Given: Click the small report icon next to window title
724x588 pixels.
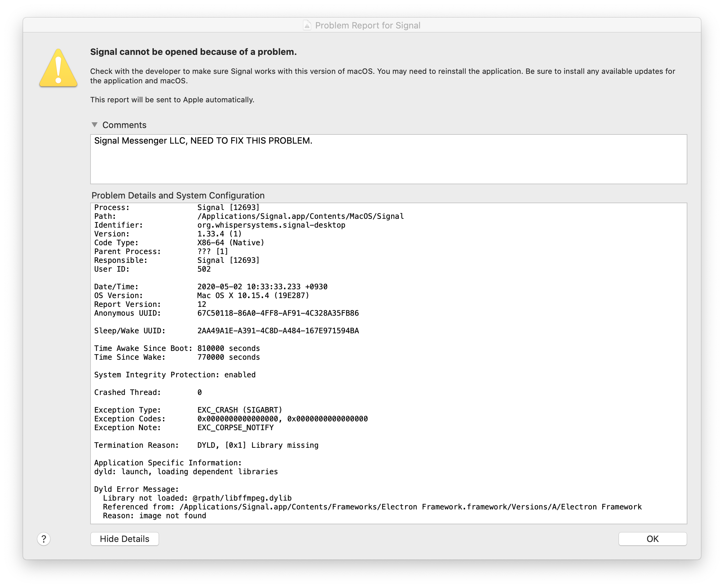Looking at the screenshot, I should click(x=307, y=25).
